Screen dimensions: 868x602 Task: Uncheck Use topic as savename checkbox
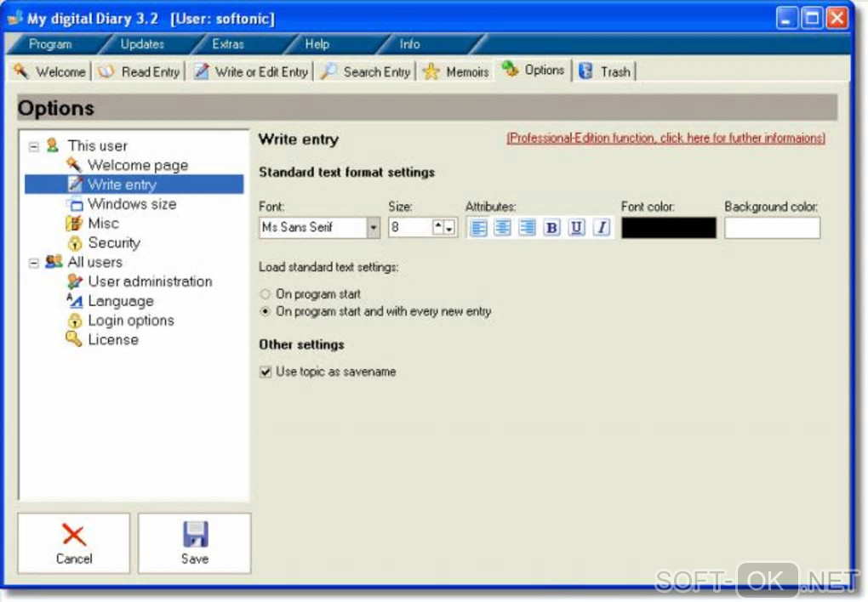(266, 372)
